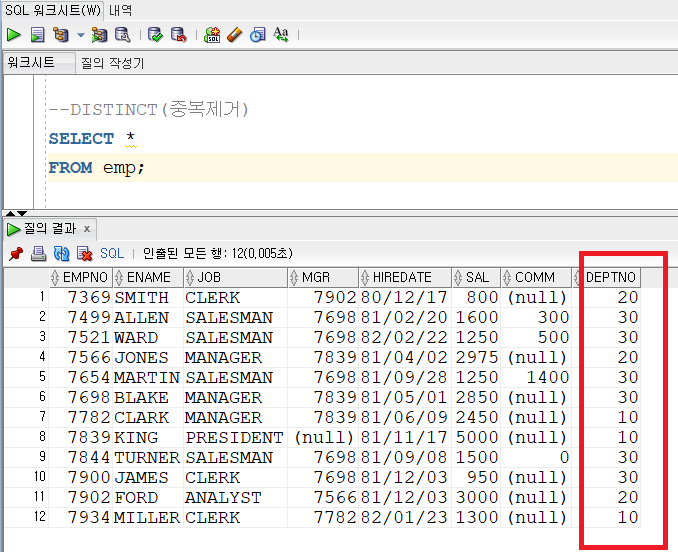Click the print icon in results toolbar

point(38,253)
